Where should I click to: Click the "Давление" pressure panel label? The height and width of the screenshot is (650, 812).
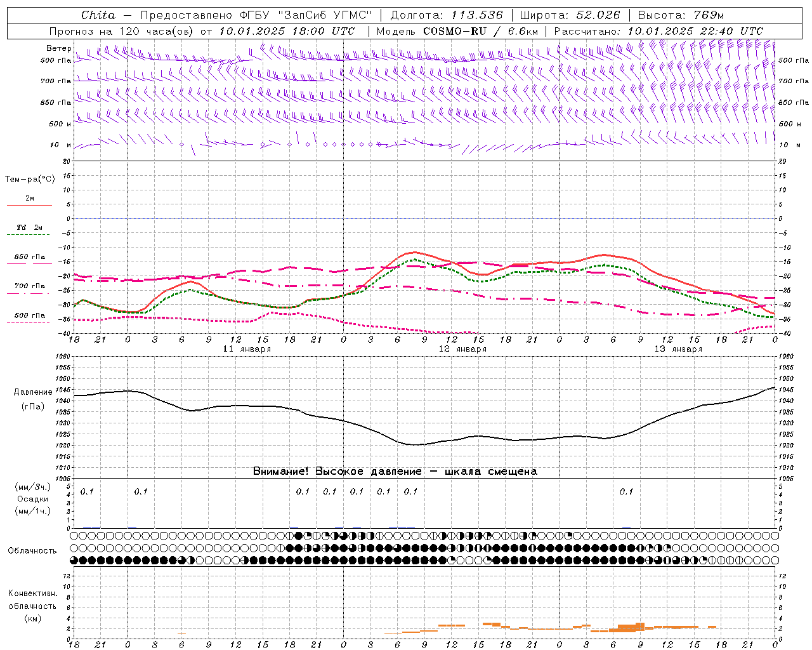33,392
